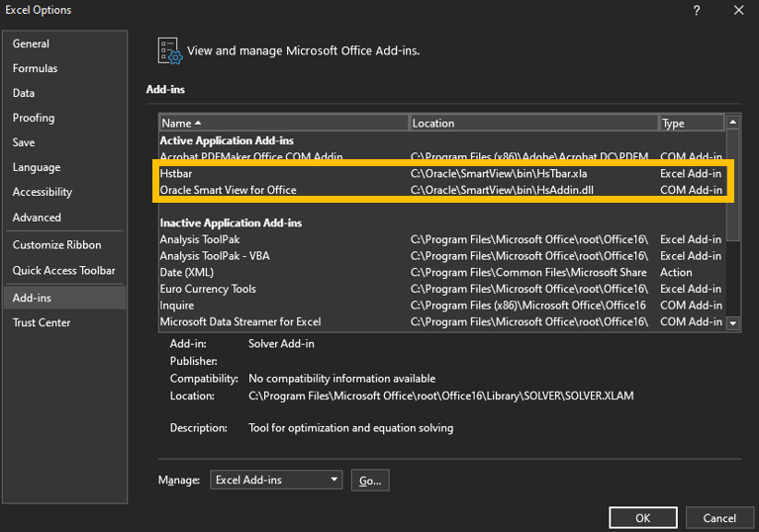Click the Go button

tap(370, 480)
